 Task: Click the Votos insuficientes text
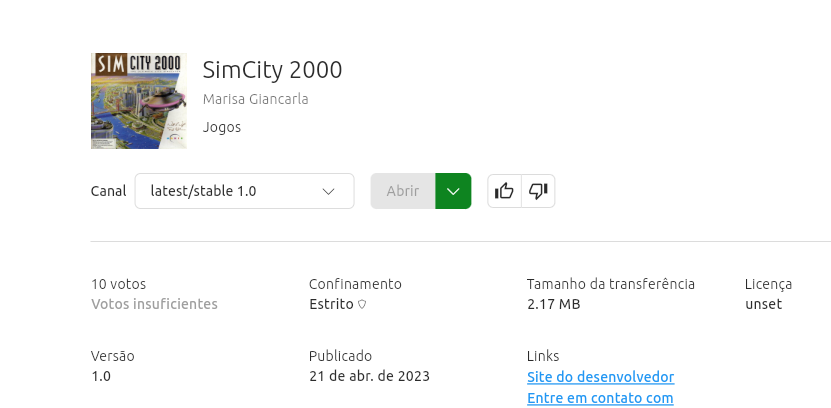[x=154, y=304]
